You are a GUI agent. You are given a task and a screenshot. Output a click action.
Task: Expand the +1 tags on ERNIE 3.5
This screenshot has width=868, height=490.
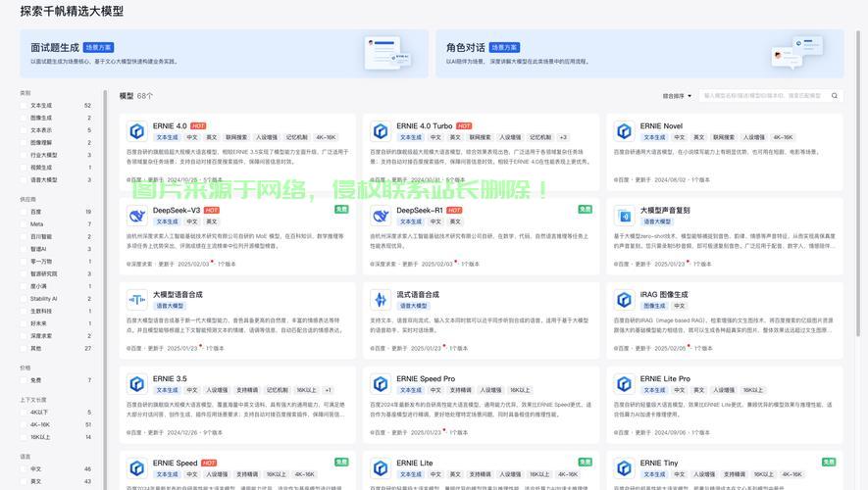tap(329, 390)
